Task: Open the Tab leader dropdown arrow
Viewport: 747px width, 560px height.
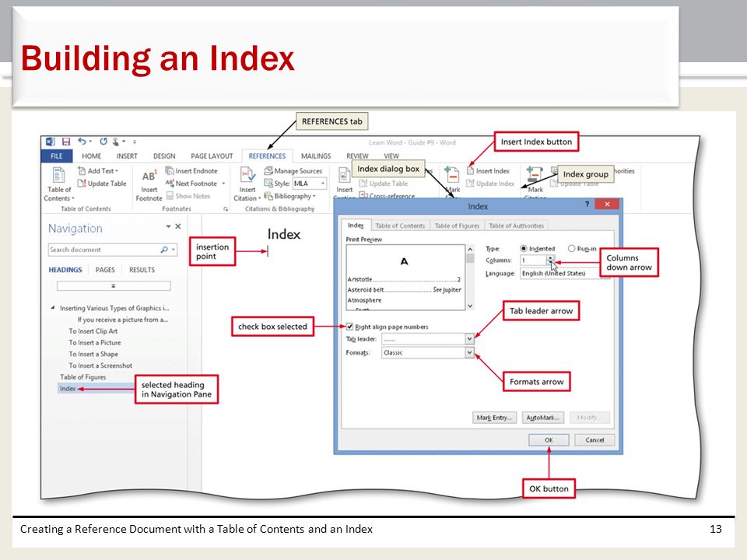Action: (x=469, y=339)
